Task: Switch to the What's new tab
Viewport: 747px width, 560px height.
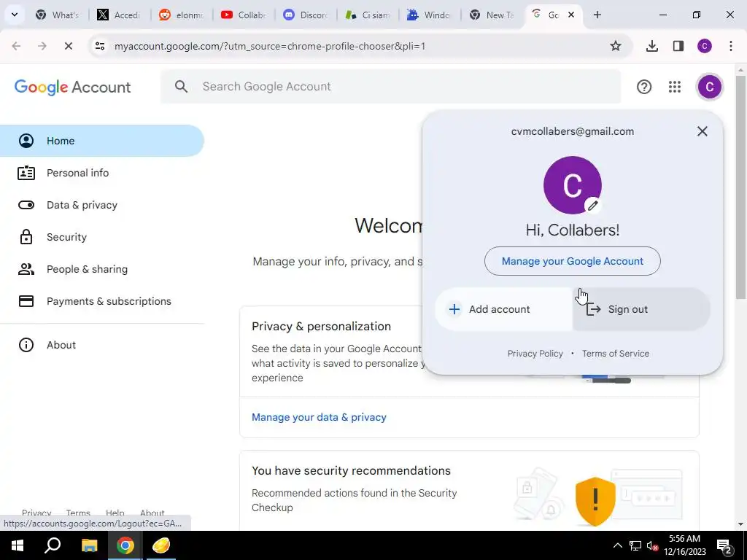Action: point(58,15)
